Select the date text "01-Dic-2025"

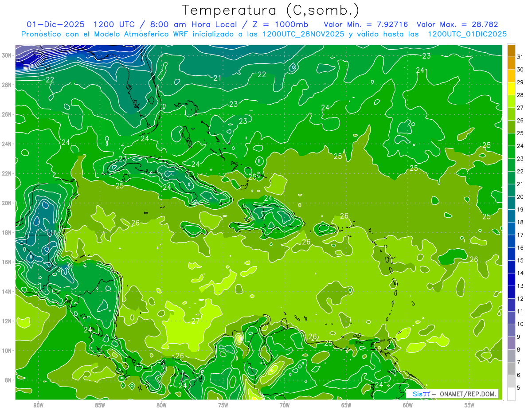[x=56, y=24]
